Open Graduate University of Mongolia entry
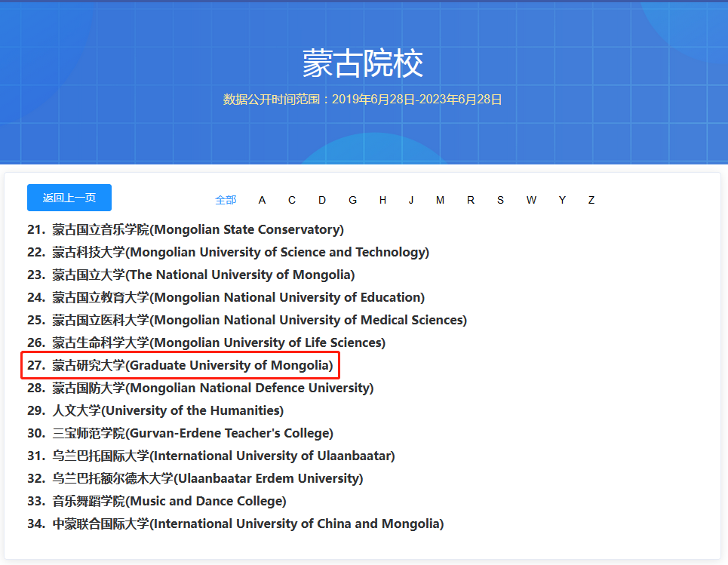Viewport: 728px width, 565px height. tap(180, 365)
